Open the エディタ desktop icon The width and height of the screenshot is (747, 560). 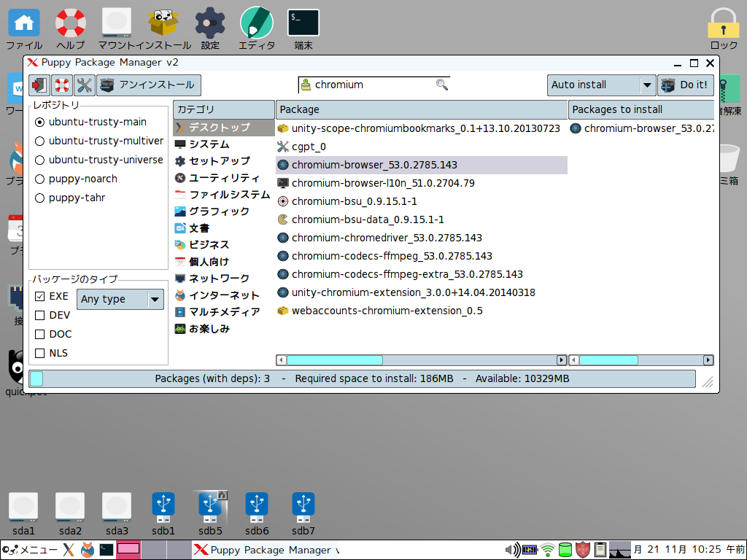click(x=257, y=29)
